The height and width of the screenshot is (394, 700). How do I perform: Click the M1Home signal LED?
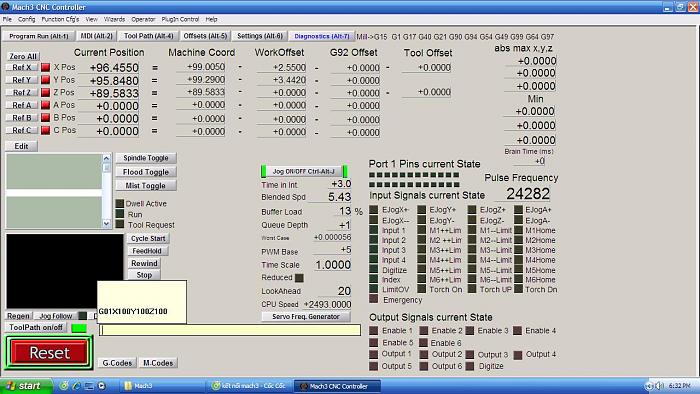pyautogui.click(x=518, y=230)
